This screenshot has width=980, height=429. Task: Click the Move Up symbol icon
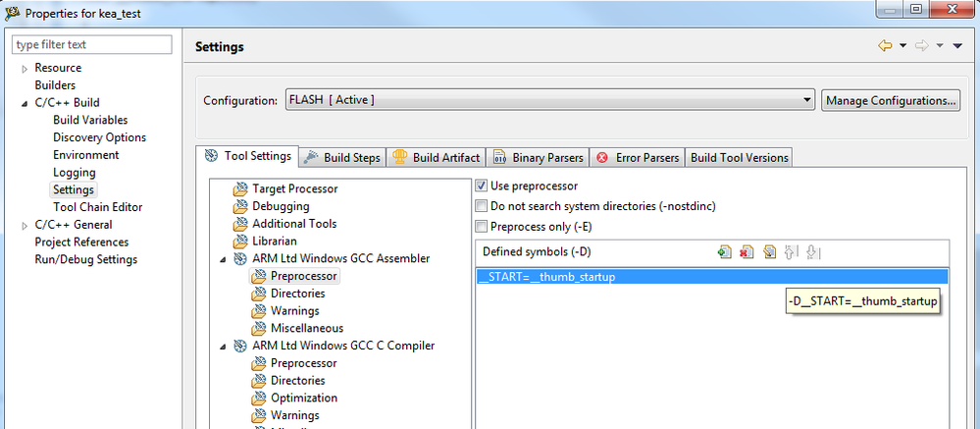792,252
